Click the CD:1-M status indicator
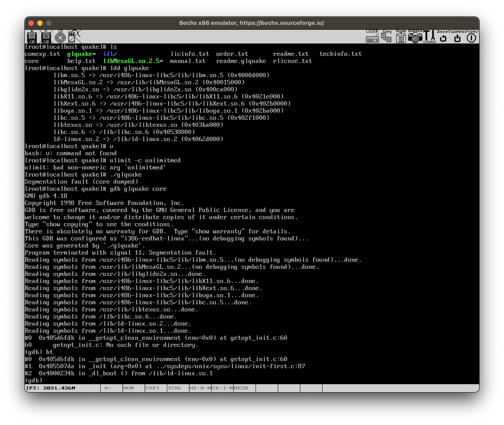This screenshot has height=425, width=504. 222,388
